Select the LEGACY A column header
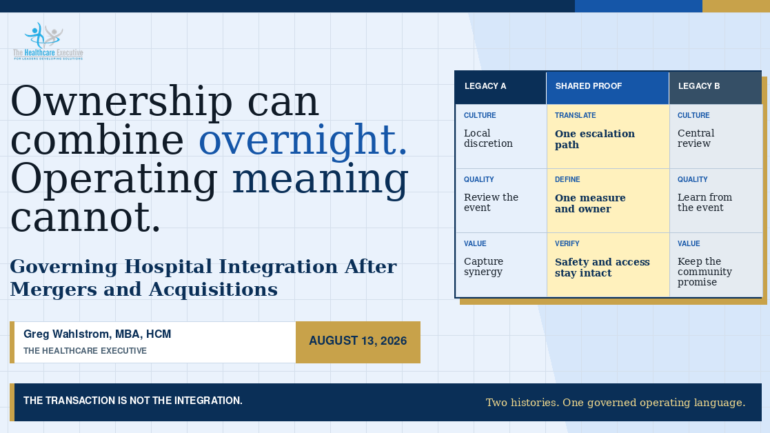 (x=501, y=87)
